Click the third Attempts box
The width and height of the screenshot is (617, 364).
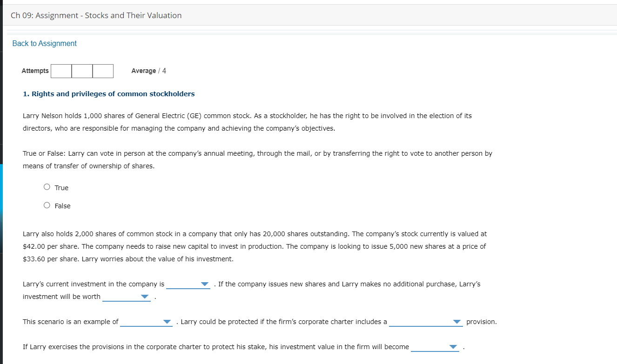(103, 71)
